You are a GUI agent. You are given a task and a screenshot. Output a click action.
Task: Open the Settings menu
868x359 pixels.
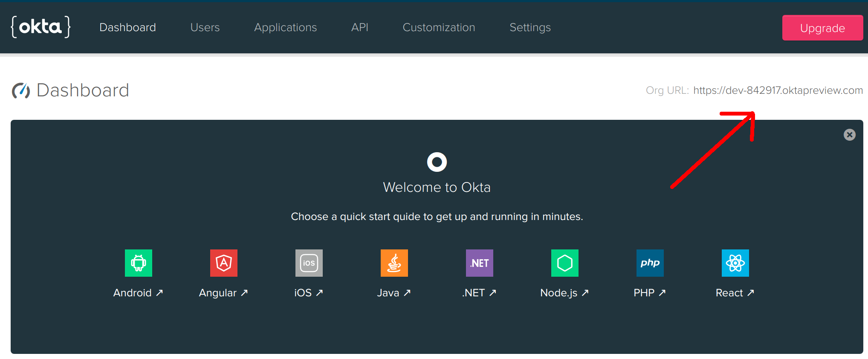(x=530, y=27)
